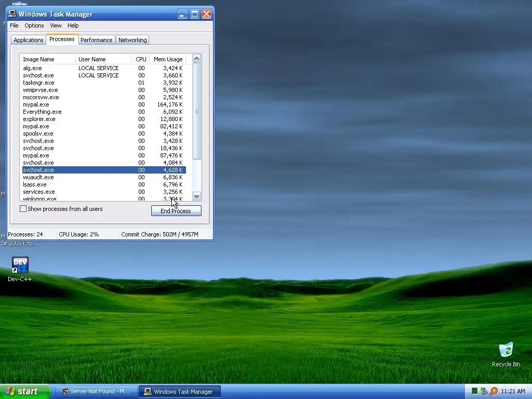
Task: Close the Windows Task Manager window
Action: pyautogui.click(x=206, y=14)
